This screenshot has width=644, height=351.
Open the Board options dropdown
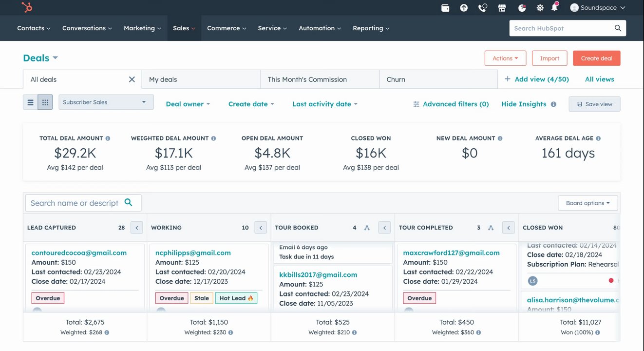click(587, 203)
